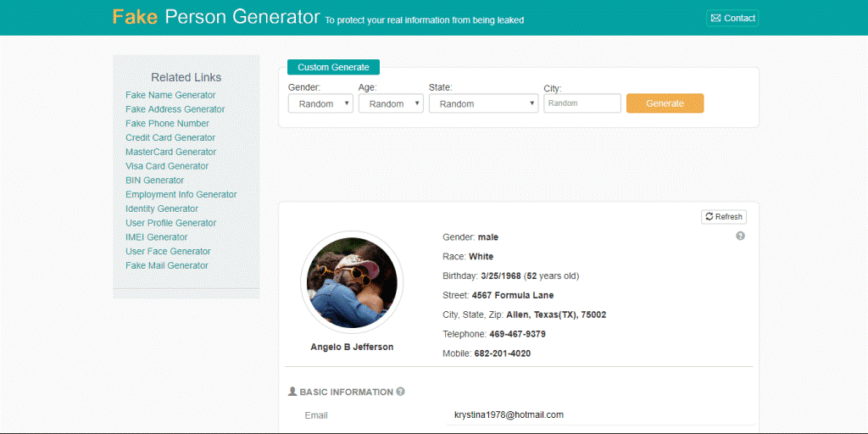The image size is (868, 434).
Task: Open User Face Generator link
Action: click(x=169, y=251)
